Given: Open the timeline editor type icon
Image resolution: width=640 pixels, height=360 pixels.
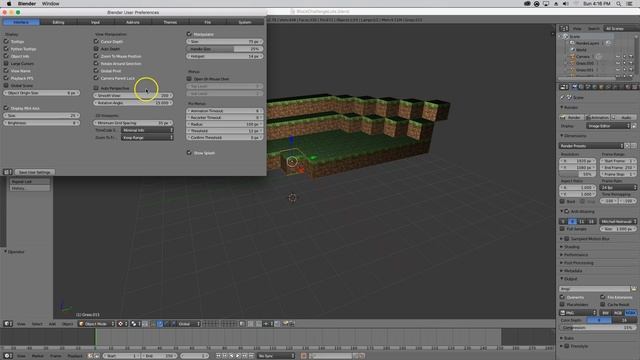Looking at the screenshot, I should click(8, 356).
